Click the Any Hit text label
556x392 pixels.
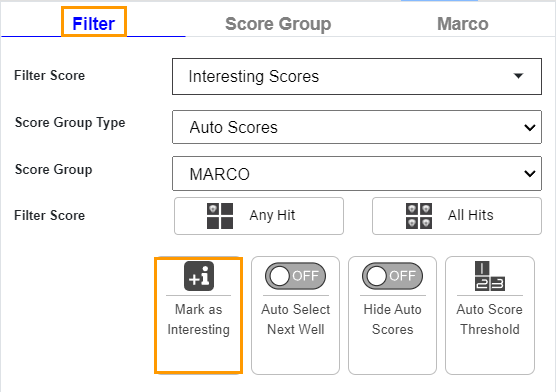pos(272,215)
